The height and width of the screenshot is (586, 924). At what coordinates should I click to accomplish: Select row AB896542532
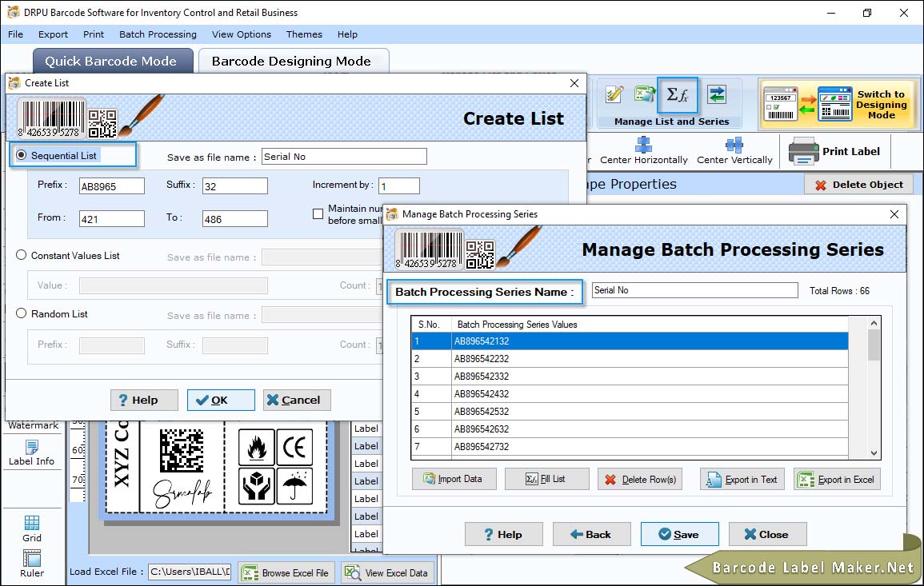click(x=630, y=412)
